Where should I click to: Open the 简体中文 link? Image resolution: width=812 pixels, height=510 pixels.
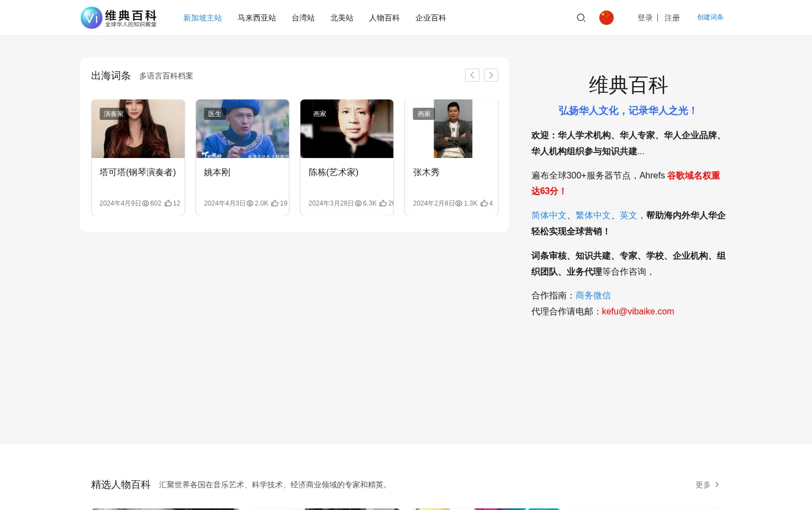549,215
